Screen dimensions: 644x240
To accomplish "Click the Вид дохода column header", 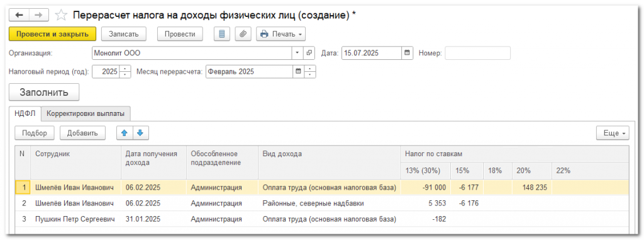I will 329,162.
